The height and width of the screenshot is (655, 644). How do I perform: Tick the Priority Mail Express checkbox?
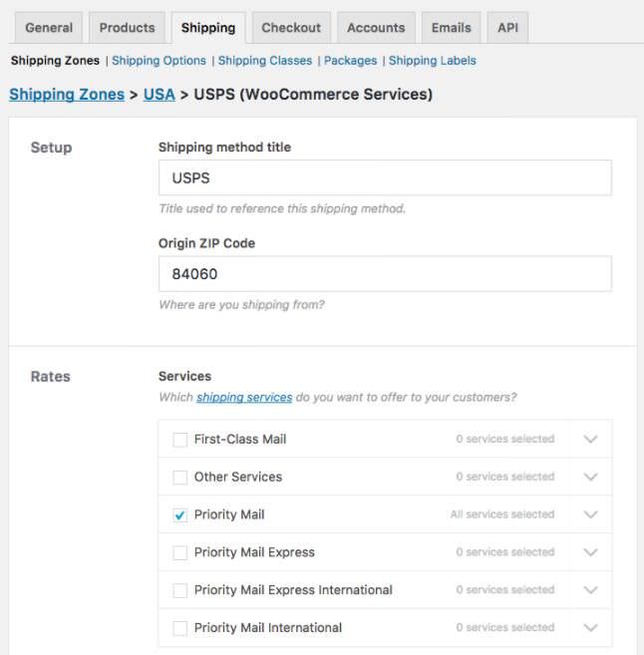tap(180, 552)
